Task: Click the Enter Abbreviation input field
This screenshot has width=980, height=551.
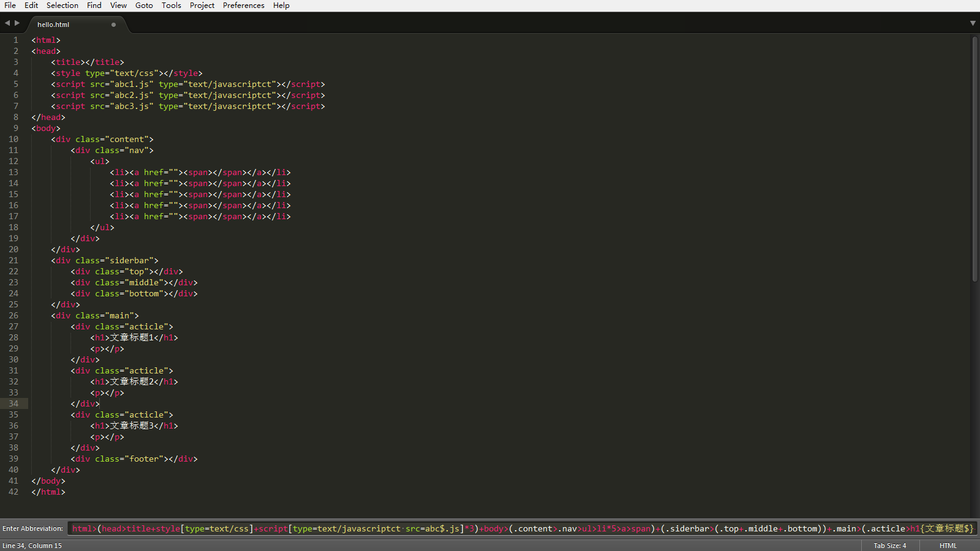Action: click(x=521, y=528)
